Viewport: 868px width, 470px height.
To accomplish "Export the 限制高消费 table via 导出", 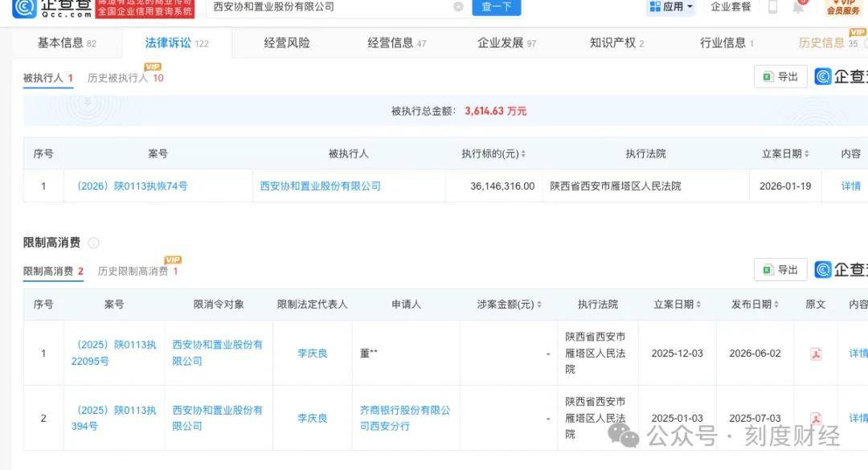I will point(780,270).
